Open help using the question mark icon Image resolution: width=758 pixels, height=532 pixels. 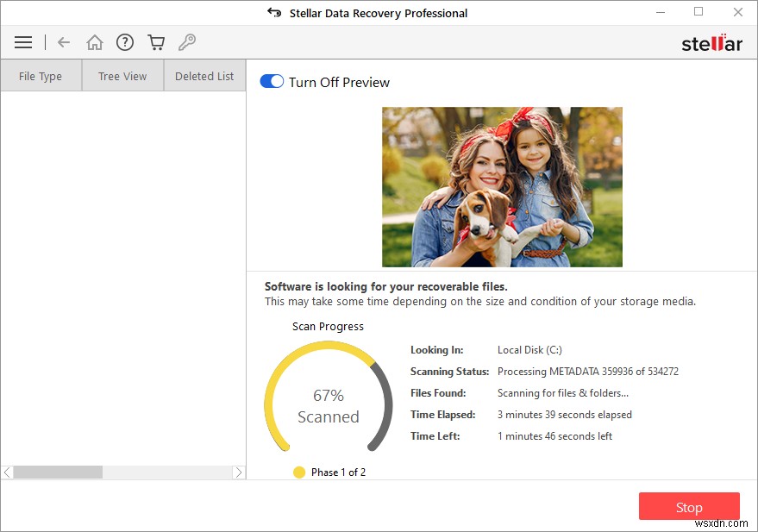tap(125, 41)
